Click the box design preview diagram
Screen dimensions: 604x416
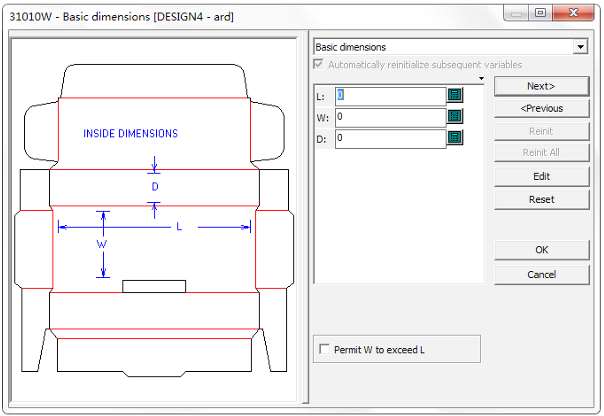tap(154, 220)
